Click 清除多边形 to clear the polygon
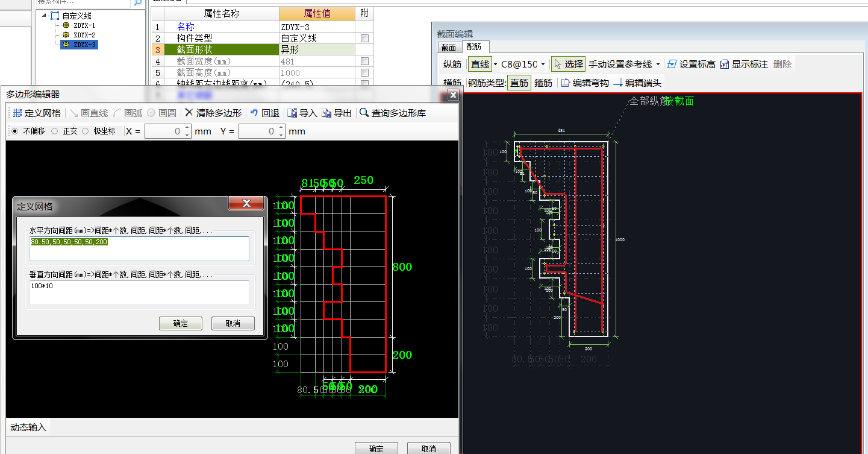This screenshot has width=868, height=454. point(213,113)
